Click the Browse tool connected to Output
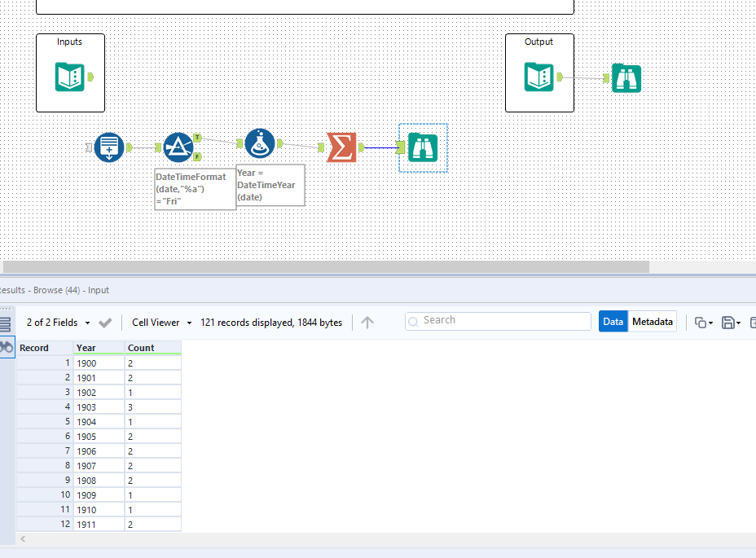Image resolution: width=756 pixels, height=558 pixels. coord(626,78)
